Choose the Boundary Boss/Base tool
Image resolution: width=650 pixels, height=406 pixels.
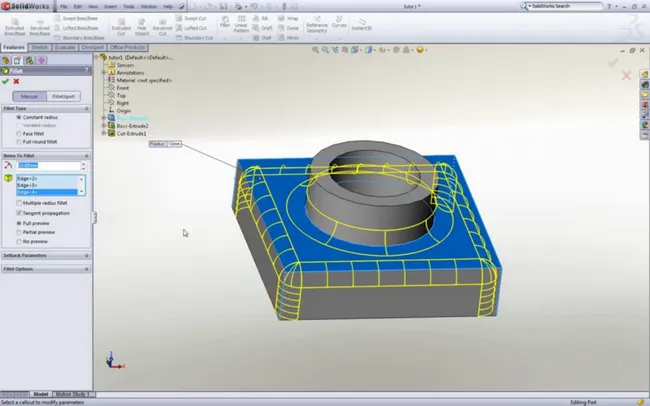[79, 37]
